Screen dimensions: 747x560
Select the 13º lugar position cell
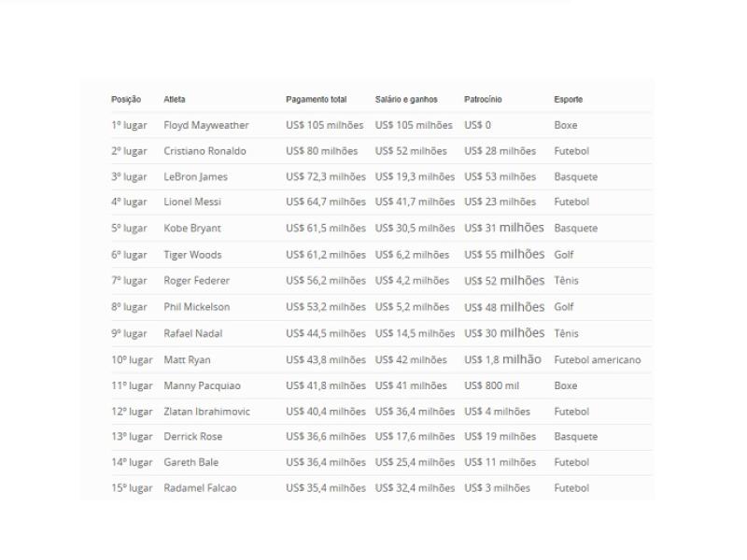pyautogui.click(x=132, y=437)
